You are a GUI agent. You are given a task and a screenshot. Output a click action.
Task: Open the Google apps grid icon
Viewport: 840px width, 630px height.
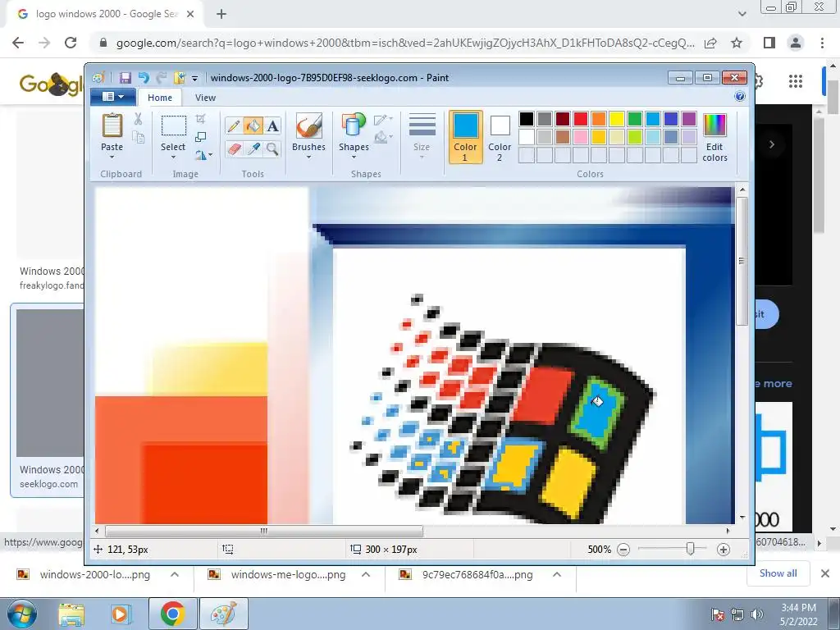(796, 81)
